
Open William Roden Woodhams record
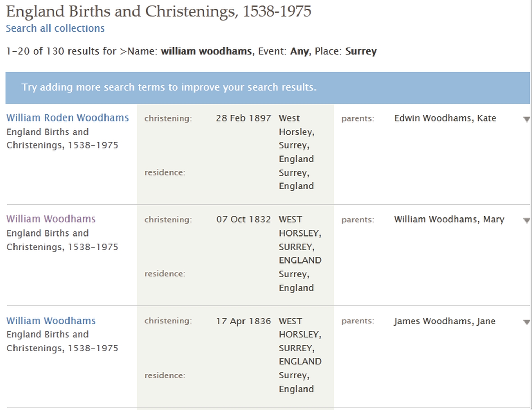coord(67,118)
